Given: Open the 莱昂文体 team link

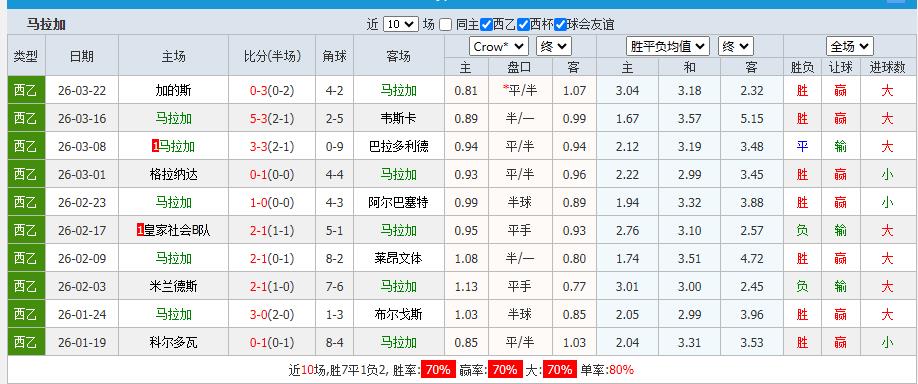Looking at the screenshot, I should pyautogui.click(x=399, y=258).
